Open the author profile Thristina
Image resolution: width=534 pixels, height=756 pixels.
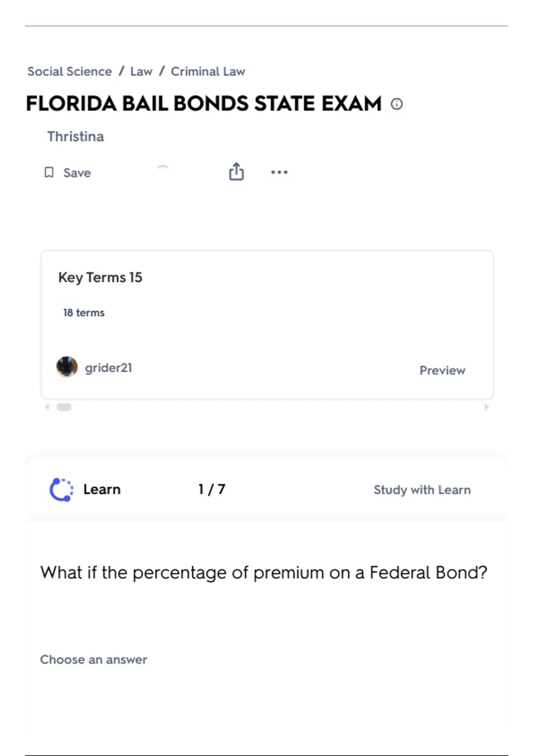[x=76, y=137]
